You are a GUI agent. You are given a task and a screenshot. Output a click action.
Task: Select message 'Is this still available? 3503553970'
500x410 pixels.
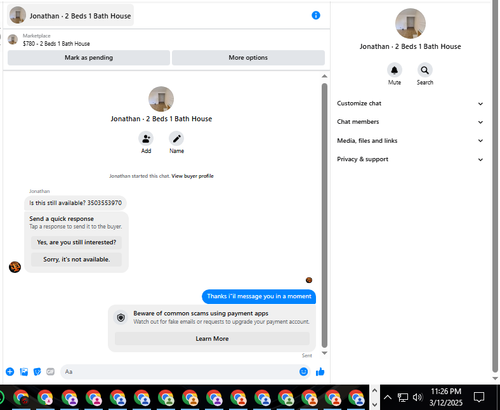pos(75,203)
